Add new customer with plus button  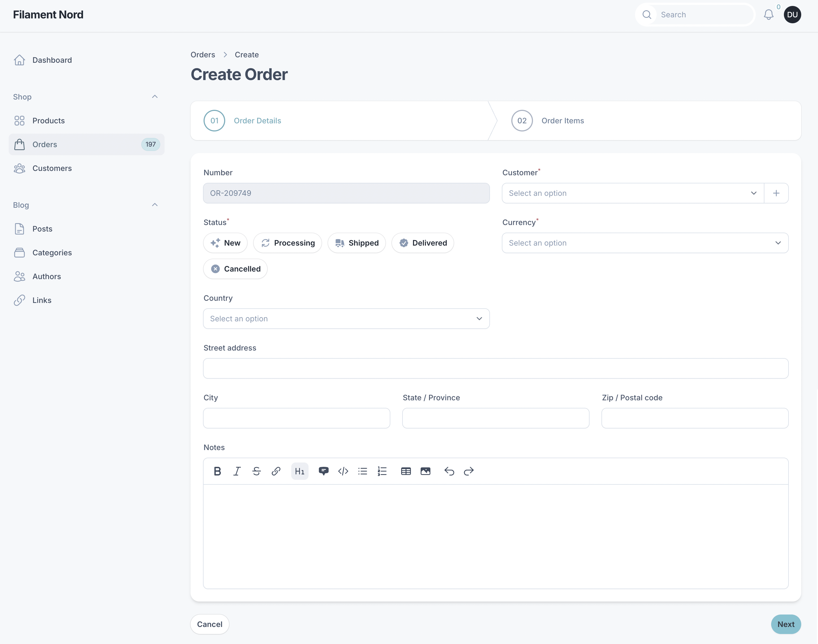tap(776, 193)
